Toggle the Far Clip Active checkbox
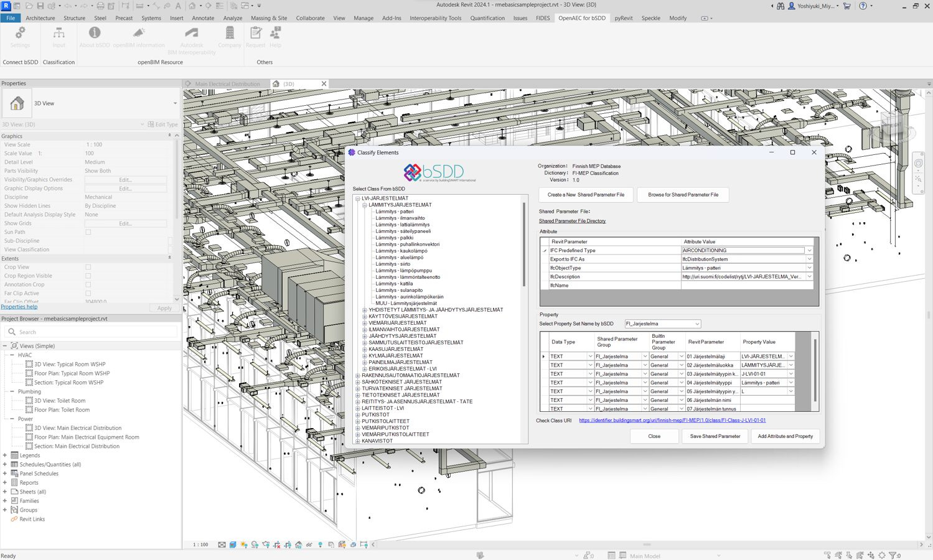The image size is (933, 560). [88, 293]
